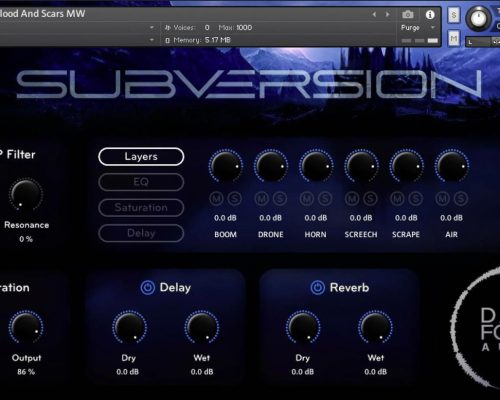Toggle the Reverb effect power button
Screen dimensions: 500x400
click(318, 288)
